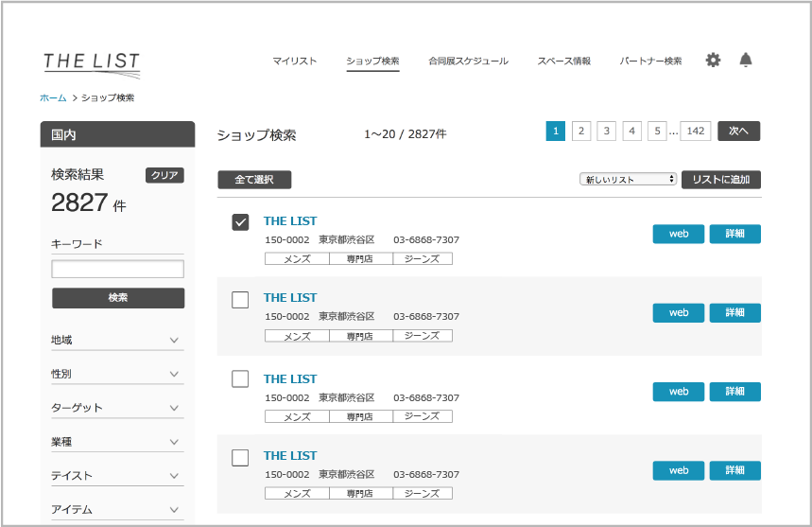Click the ホーム breadcrumb link
This screenshot has width=812, height=527.
[53, 97]
